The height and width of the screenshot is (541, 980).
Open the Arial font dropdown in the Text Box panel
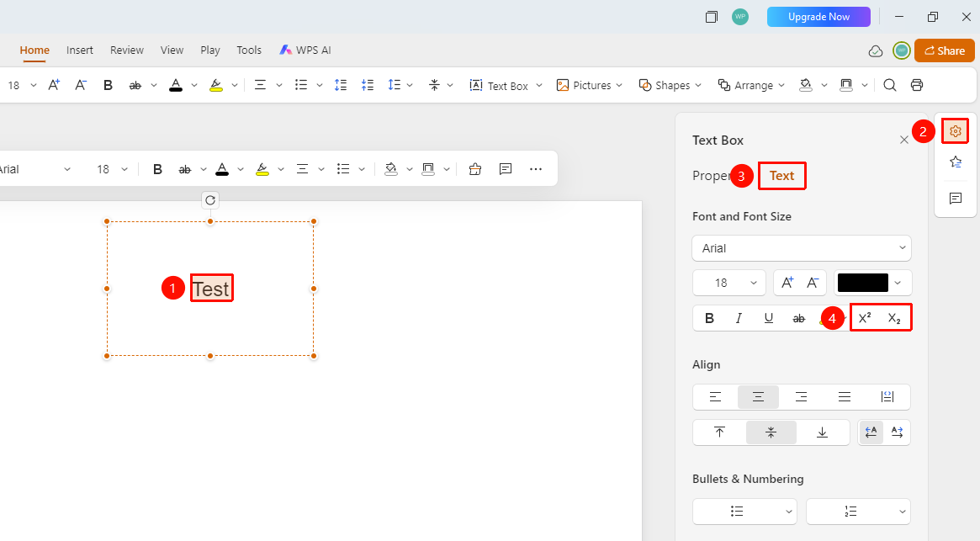(x=802, y=248)
